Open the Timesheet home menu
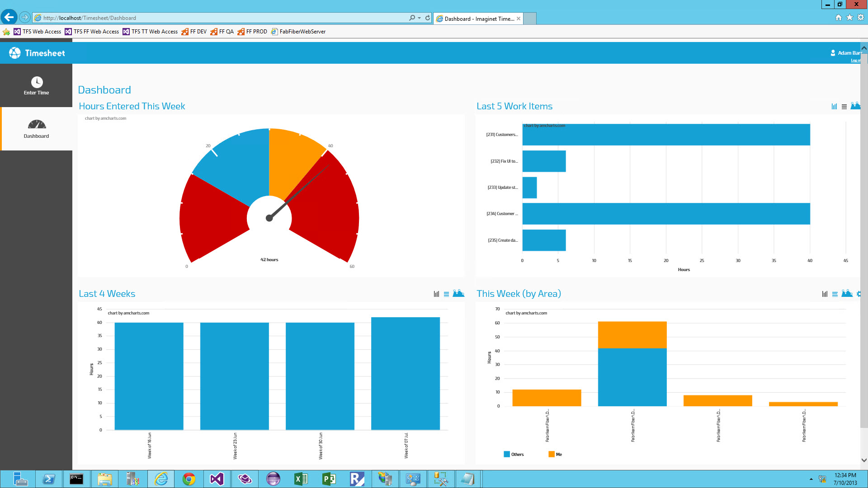The height and width of the screenshot is (488, 868). point(37,53)
